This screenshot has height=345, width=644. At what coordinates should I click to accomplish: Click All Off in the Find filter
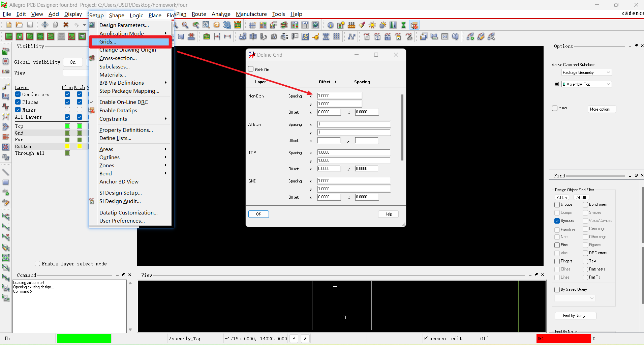click(x=581, y=198)
